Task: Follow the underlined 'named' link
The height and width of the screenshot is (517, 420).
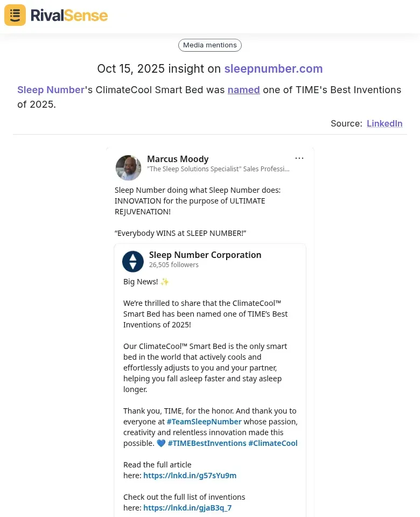Action: point(243,90)
